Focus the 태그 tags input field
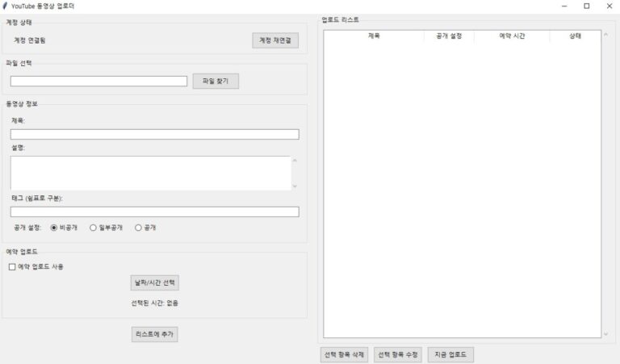Screen dimensions: 620x364 pos(155,211)
